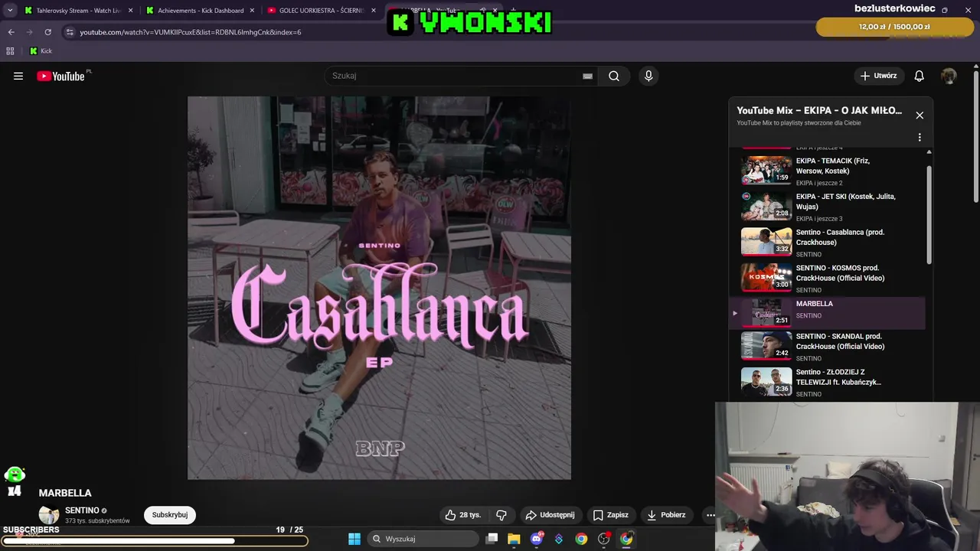Image resolution: width=980 pixels, height=551 pixels.
Task: Close the YouTube Mix playlist panel
Action: click(x=920, y=116)
